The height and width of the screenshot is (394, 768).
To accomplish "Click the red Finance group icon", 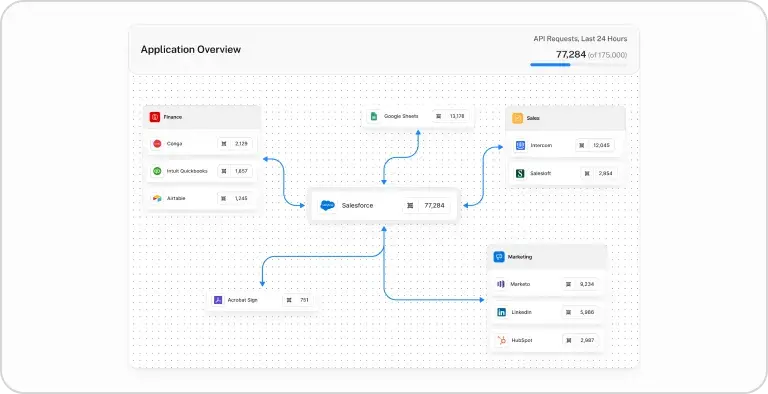I will tap(155, 117).
